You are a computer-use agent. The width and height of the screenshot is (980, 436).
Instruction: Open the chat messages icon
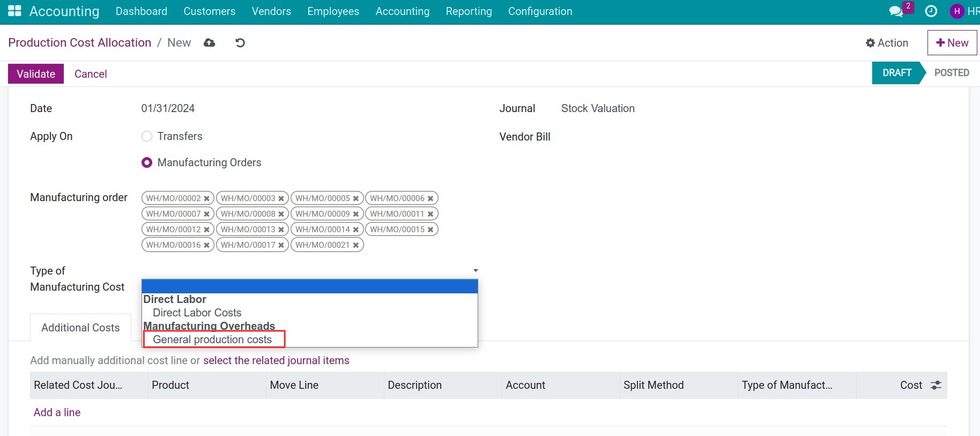(x=895, y=11)
